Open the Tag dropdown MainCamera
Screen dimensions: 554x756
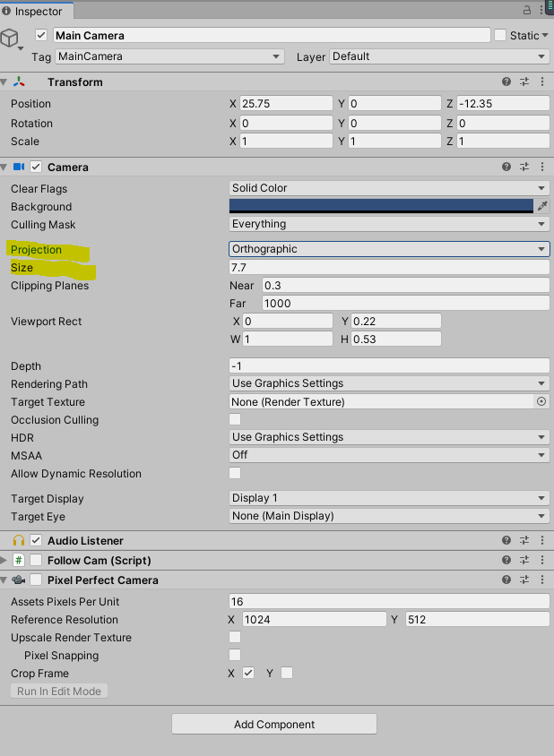169,56
